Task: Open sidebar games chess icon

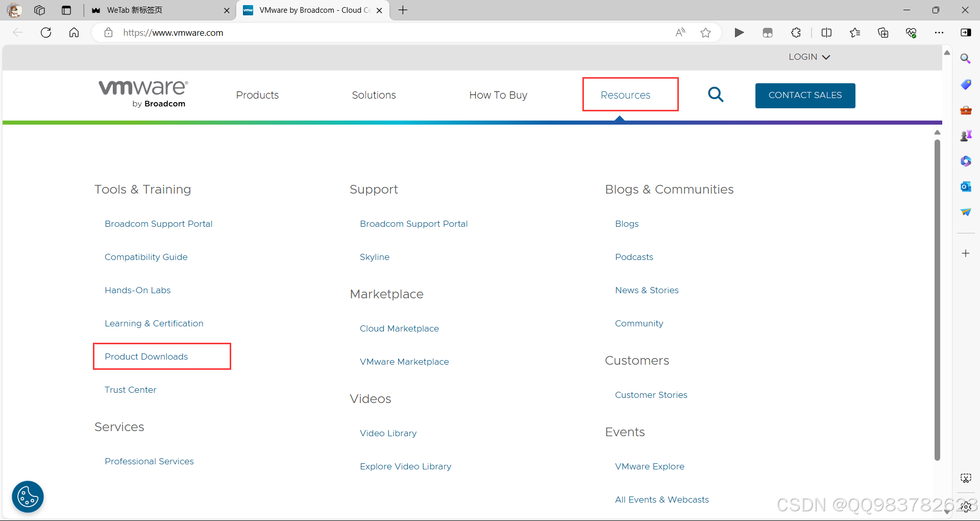Action: tap(966, 135)
